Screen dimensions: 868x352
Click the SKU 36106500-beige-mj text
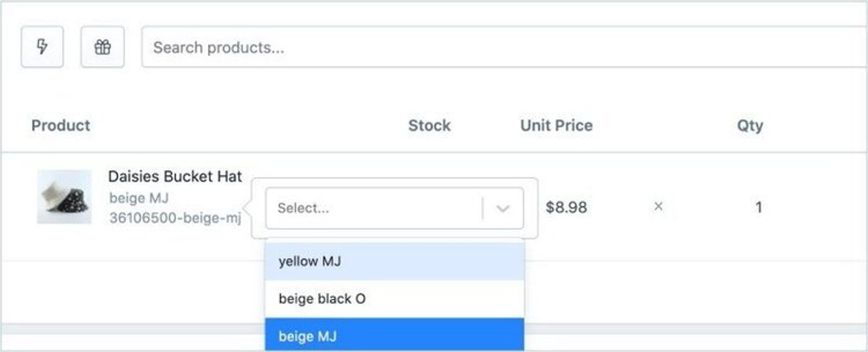pos(175,217)
